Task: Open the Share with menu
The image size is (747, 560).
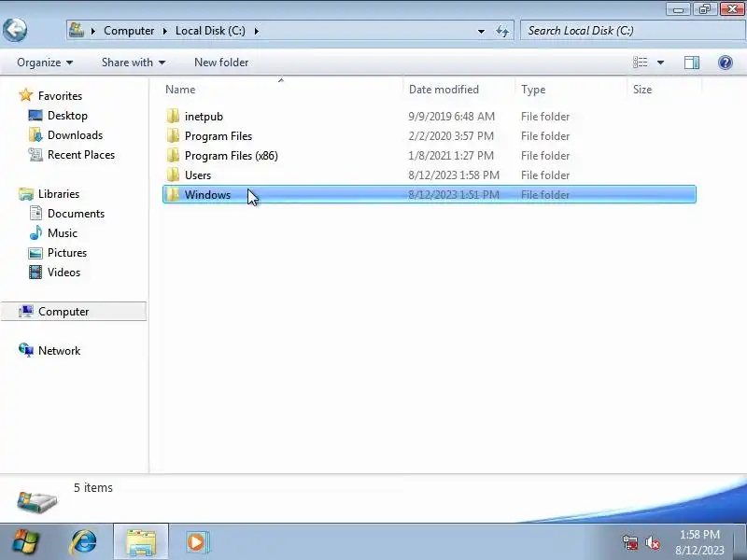Action: pos(134,63)
